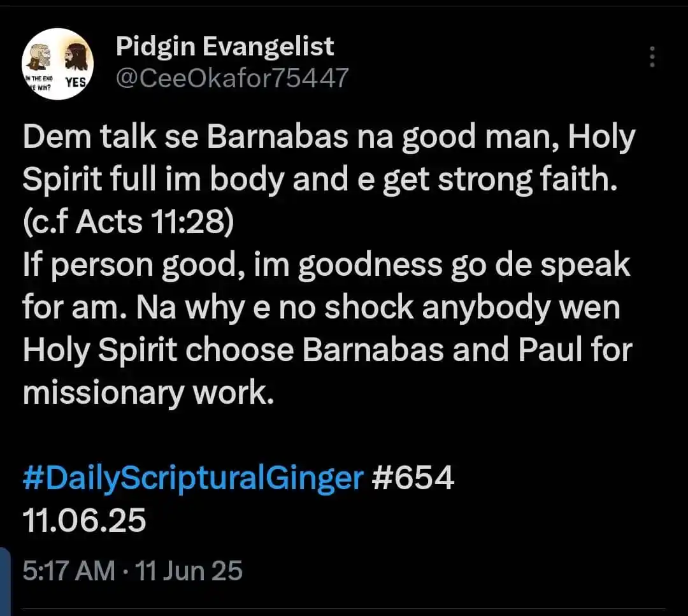The image size is (688, 616).
Task: Click the Pidgin Evangelist profile avatar
Action: 58,64
